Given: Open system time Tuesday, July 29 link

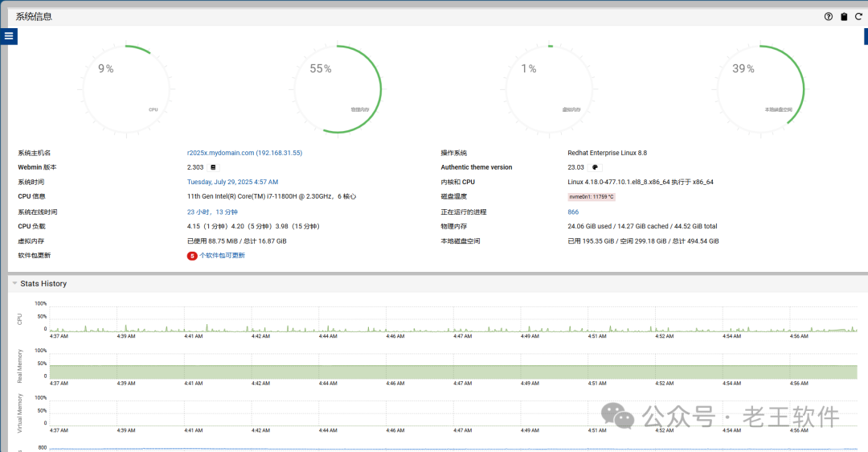Looking at the screenshot, I should [232, 182].
